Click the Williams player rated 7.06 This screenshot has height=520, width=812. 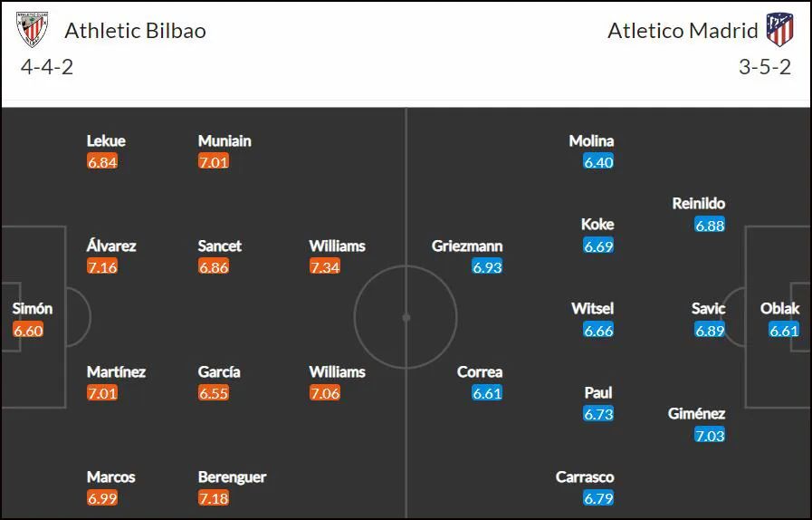[x=337, y=371]
